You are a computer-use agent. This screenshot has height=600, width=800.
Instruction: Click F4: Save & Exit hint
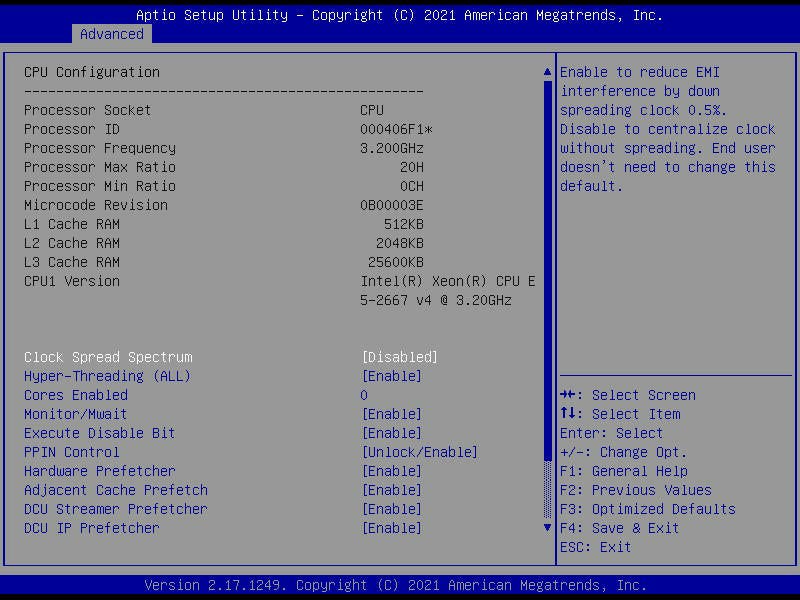tap(620, 528)
